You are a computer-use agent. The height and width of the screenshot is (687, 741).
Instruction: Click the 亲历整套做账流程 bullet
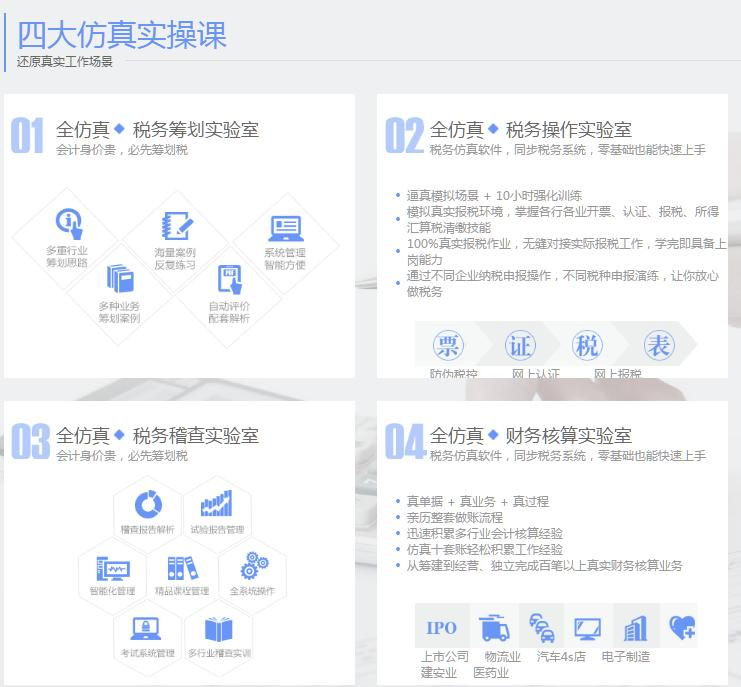pyautogui.click(x=455, y=517)
